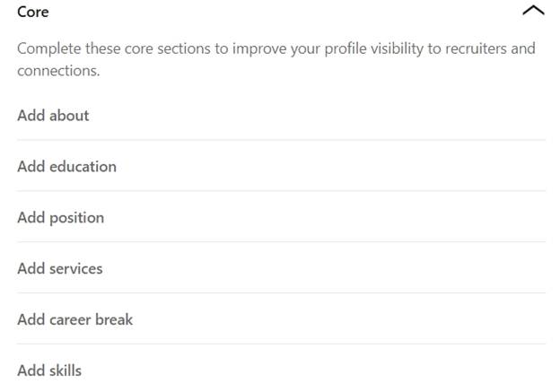560x392 pixels.
Task: Add services you offer to profile
Action: pos(281,269)
